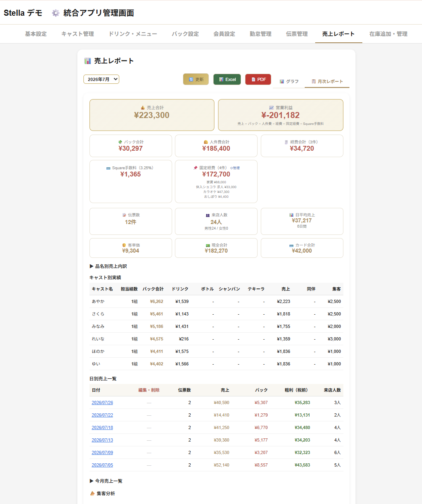Open the キャスト管理 tab
Viewport: 422px width, 504px height.
click(x=77, y=34)
